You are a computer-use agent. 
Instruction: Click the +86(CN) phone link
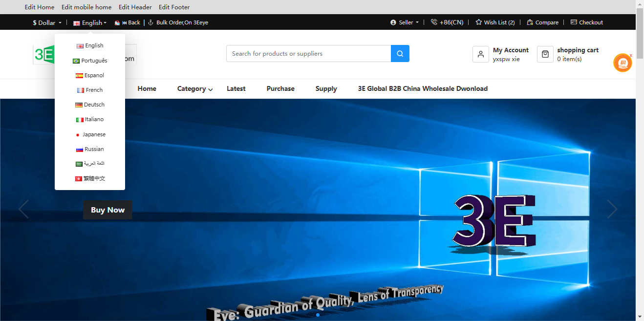pos(451,22)
